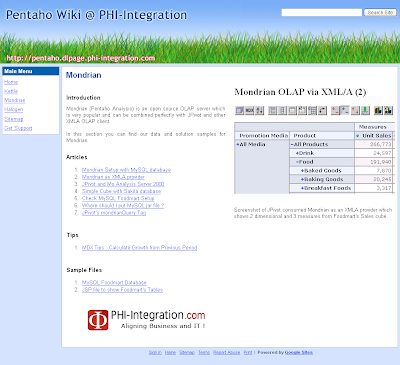Viewport: 400px width, 365px height.
Task: Collapse the Food product row
Action: click(x=297, y=162)
